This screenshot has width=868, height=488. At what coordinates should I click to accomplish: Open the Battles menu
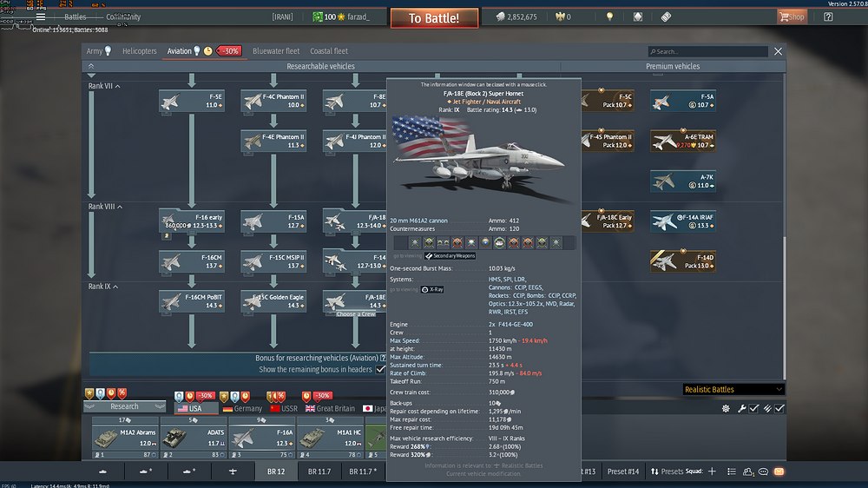76,16
